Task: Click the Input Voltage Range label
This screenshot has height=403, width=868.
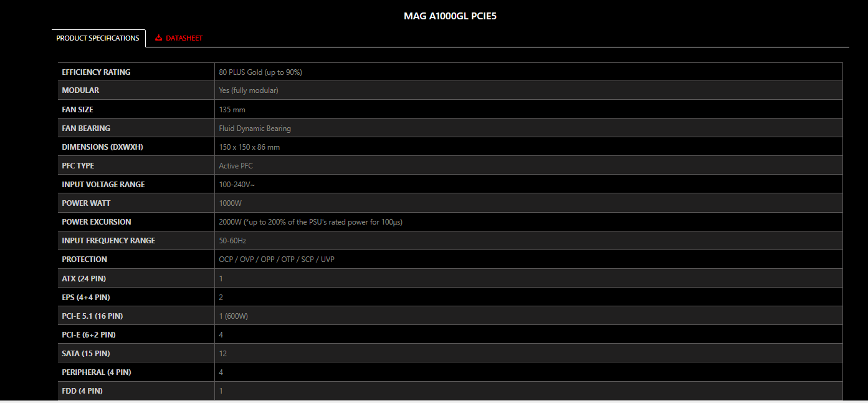Action: coord(103,185)
